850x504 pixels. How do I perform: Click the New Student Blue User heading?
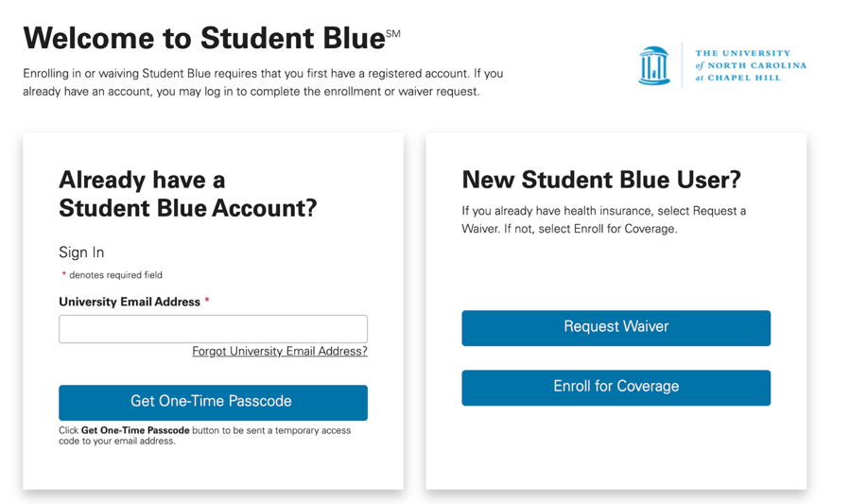pyautogui.click(x=601, y=180)
